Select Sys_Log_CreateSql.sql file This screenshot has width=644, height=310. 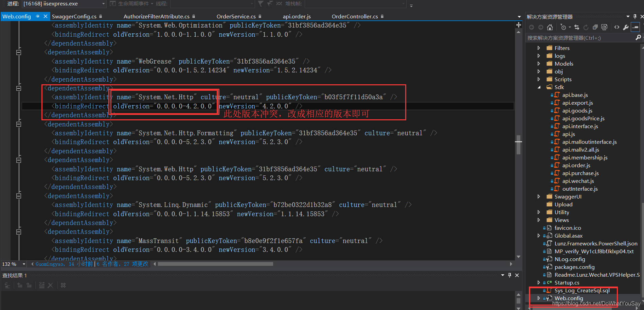(x=582, y=290)
